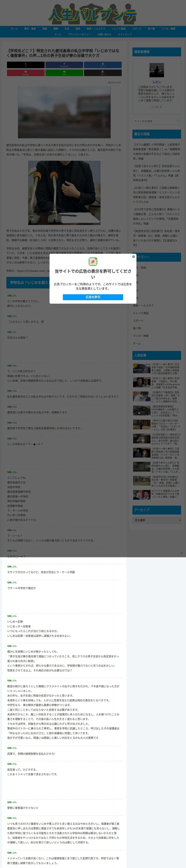Click author's Feedly icon
Viewport: 186px width, 868px height.
[157, 107]
